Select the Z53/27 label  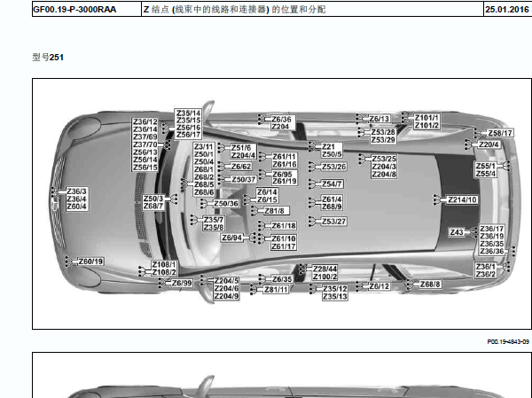334,222
